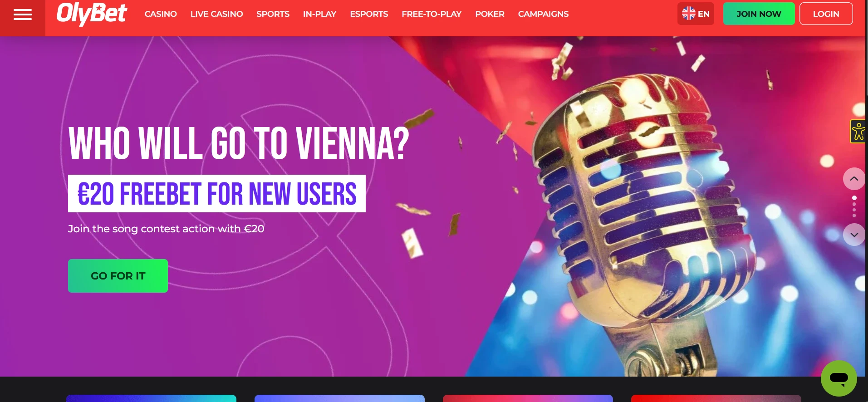Select the last slide indicator dot
Image resolution: width=868 pixels, height=402 pixels.
click(854, 216)
